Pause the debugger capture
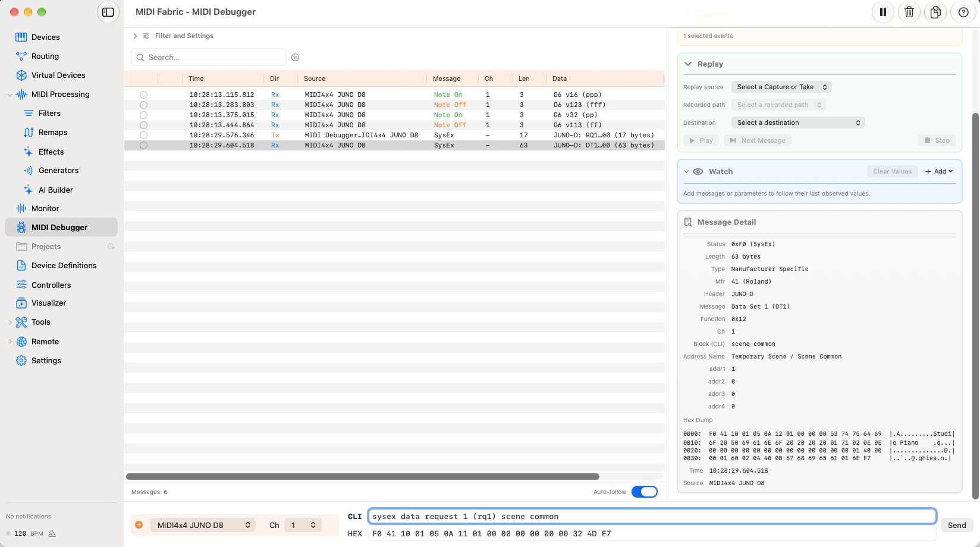 (883, 12)
